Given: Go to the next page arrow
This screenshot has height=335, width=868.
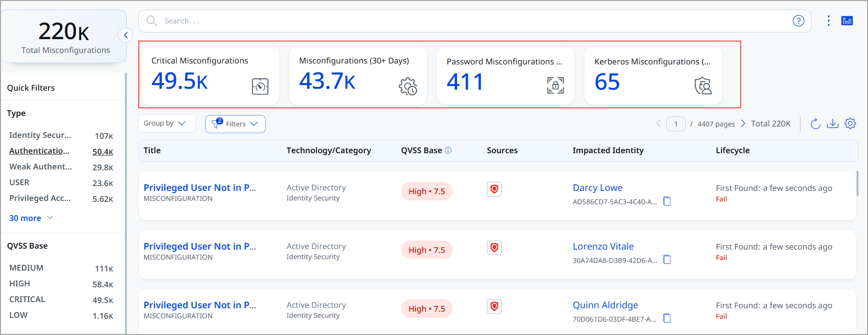Looking at the screenshot, I should (743, 124).
